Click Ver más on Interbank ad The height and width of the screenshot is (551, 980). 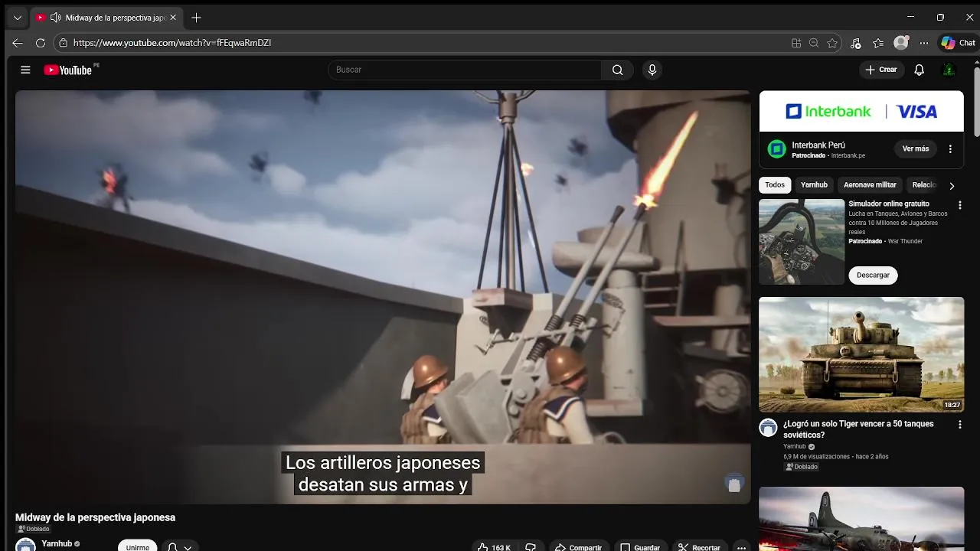tap(915, 148)
